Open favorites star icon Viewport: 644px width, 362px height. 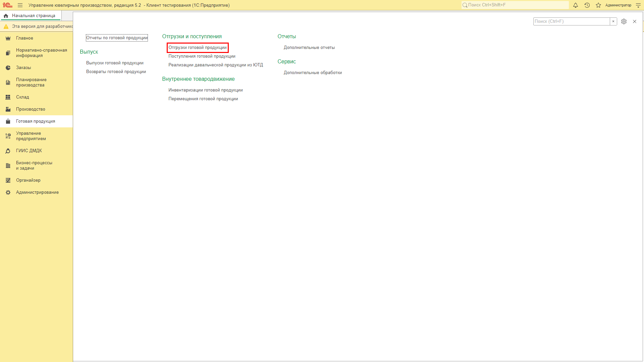tap(598, 5)
